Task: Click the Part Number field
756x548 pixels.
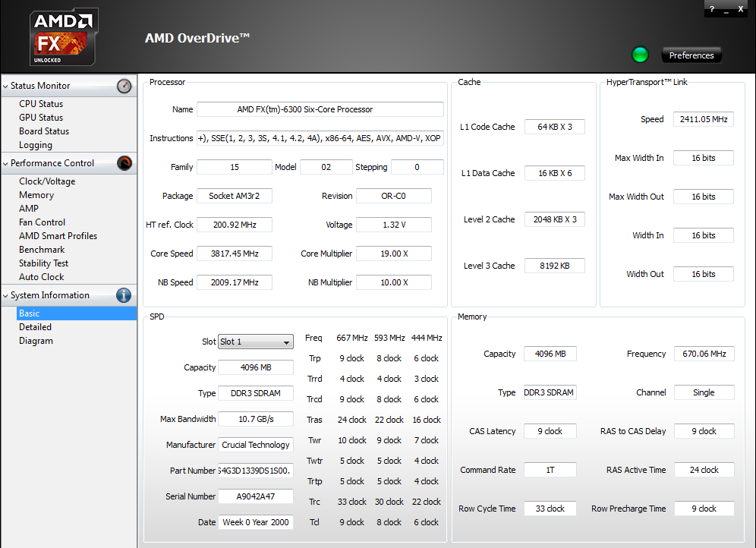Action: (256, 471)
